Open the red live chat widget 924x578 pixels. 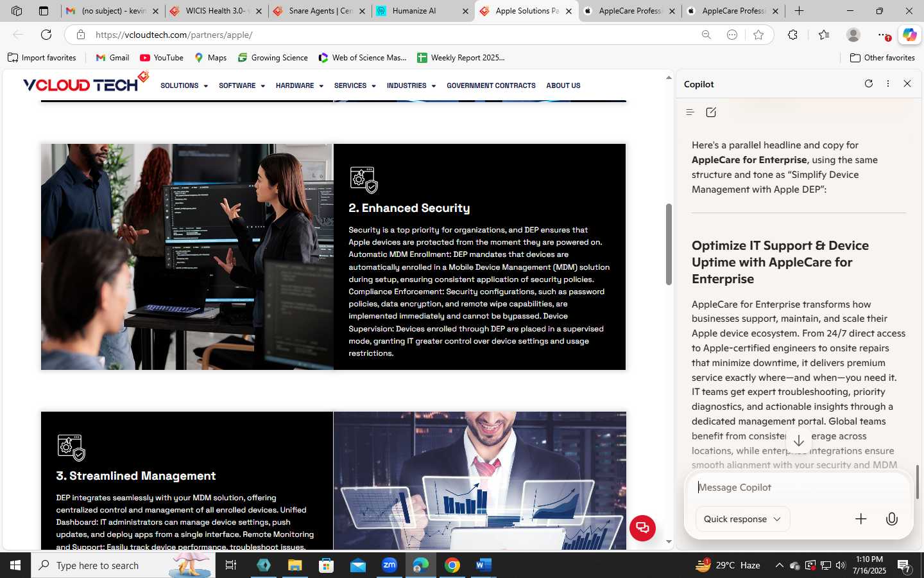coord(642,528)
